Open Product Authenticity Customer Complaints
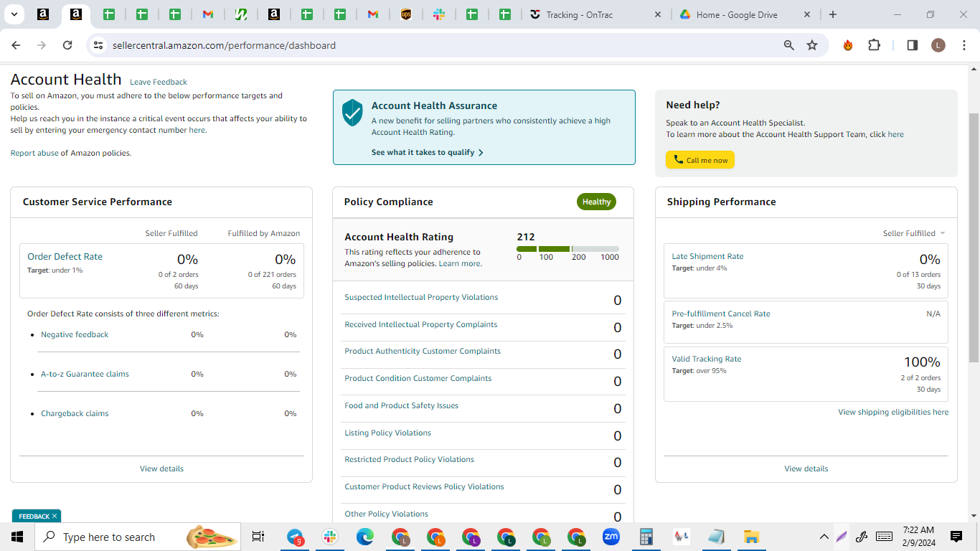 (423, 351)
